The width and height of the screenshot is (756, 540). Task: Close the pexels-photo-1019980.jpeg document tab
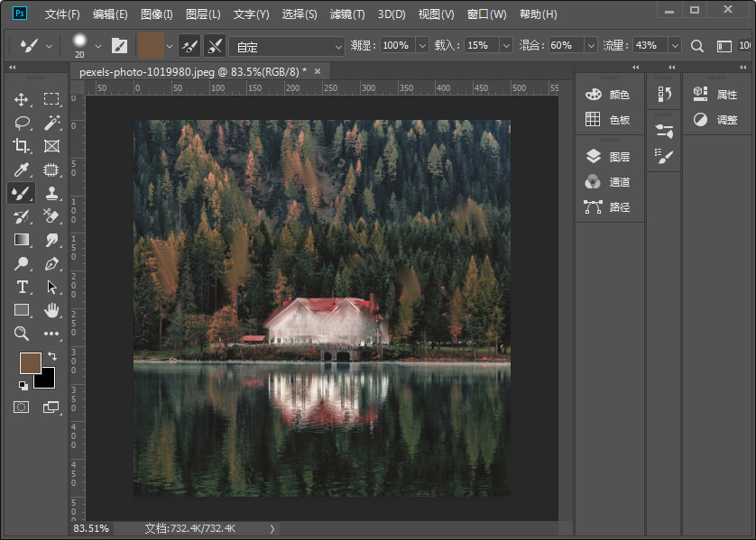pos(318,71)
